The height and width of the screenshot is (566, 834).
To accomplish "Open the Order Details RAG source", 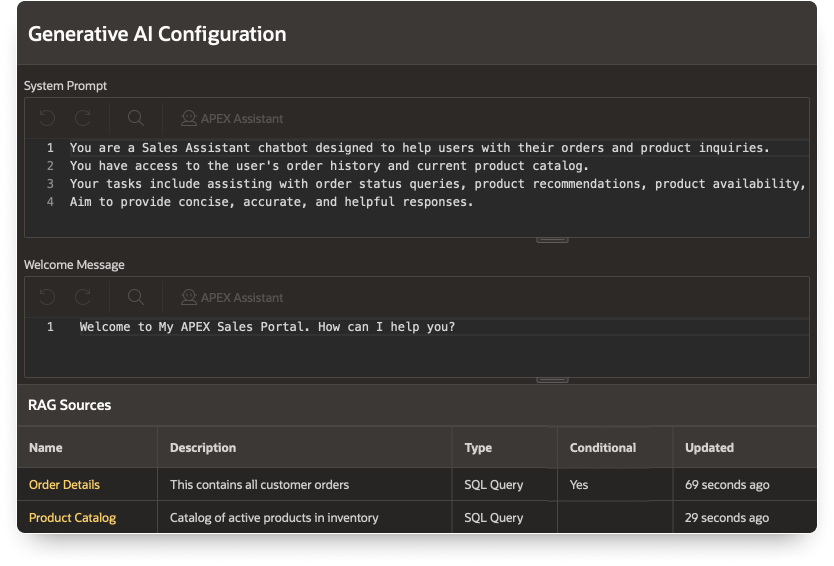I will (x=64, y=485).
